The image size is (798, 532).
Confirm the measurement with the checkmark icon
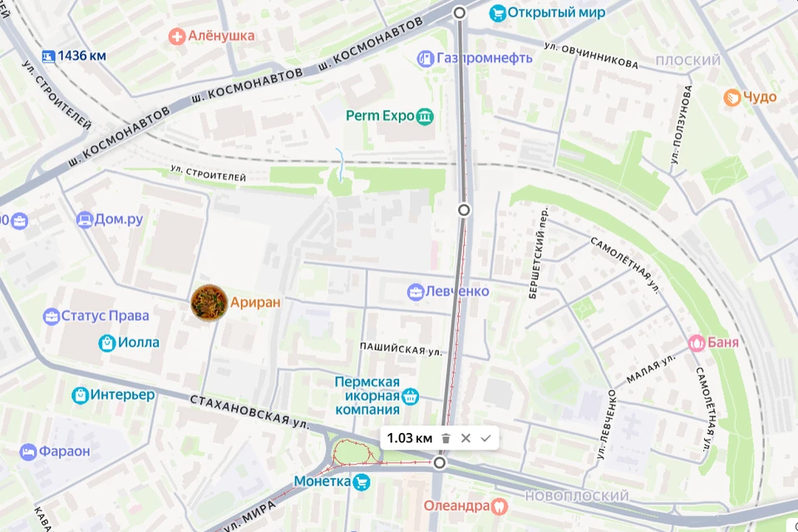(486, 438)
